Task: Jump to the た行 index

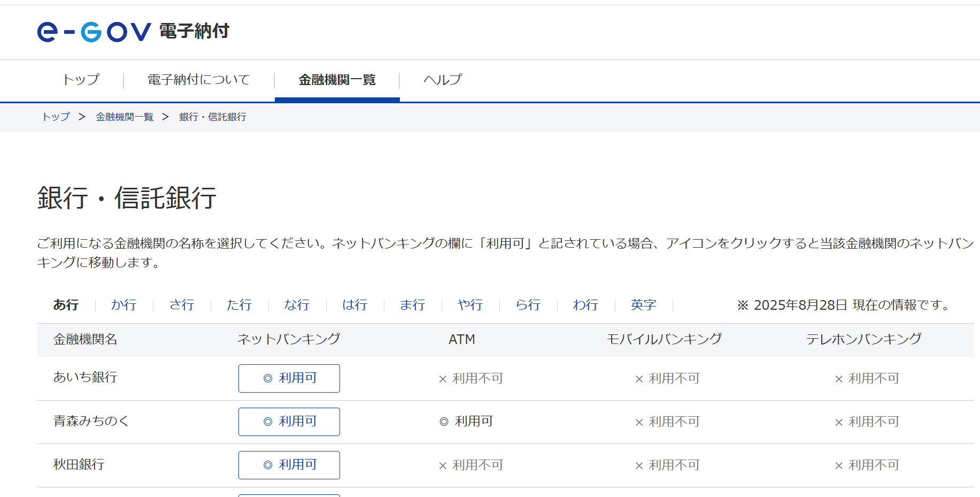Action: click(239, 305)
